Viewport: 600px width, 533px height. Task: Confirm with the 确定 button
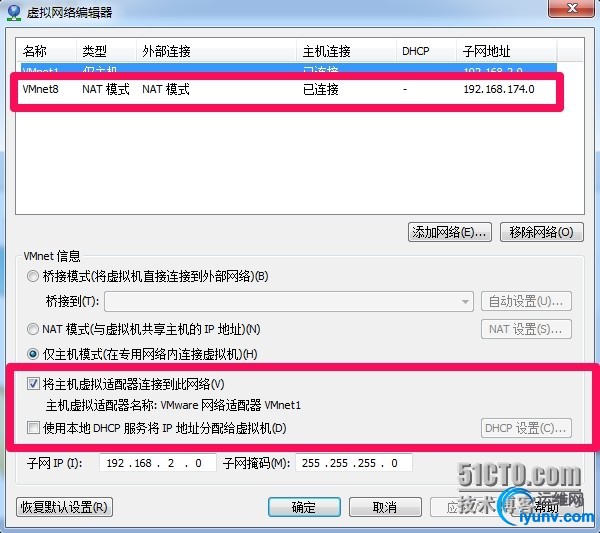coord(304,507)
